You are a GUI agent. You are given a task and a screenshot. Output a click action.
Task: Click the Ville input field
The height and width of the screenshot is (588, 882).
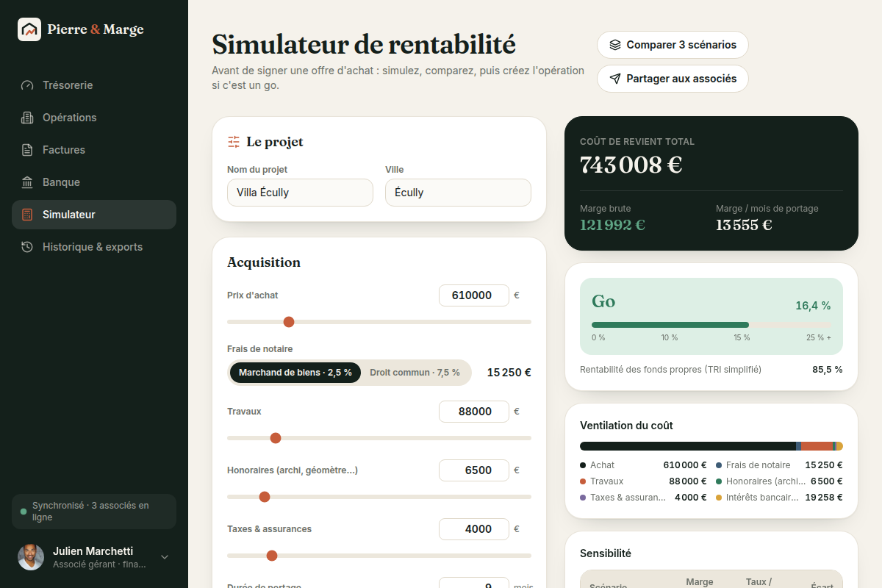tap(458, 193)
